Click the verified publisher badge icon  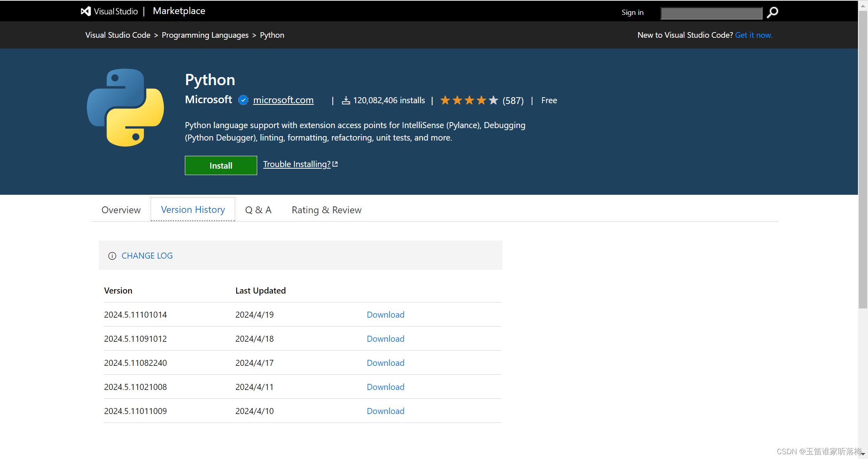click(x=243, y=100)
